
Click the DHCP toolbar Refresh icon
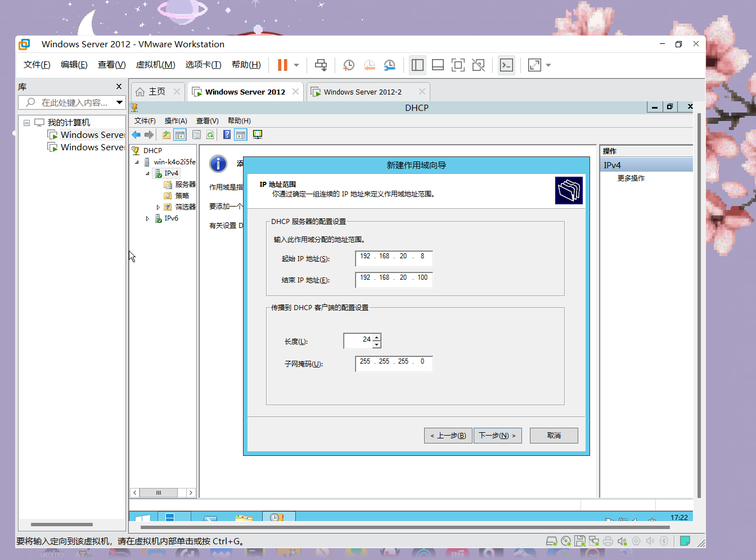[x=210, y=135]
